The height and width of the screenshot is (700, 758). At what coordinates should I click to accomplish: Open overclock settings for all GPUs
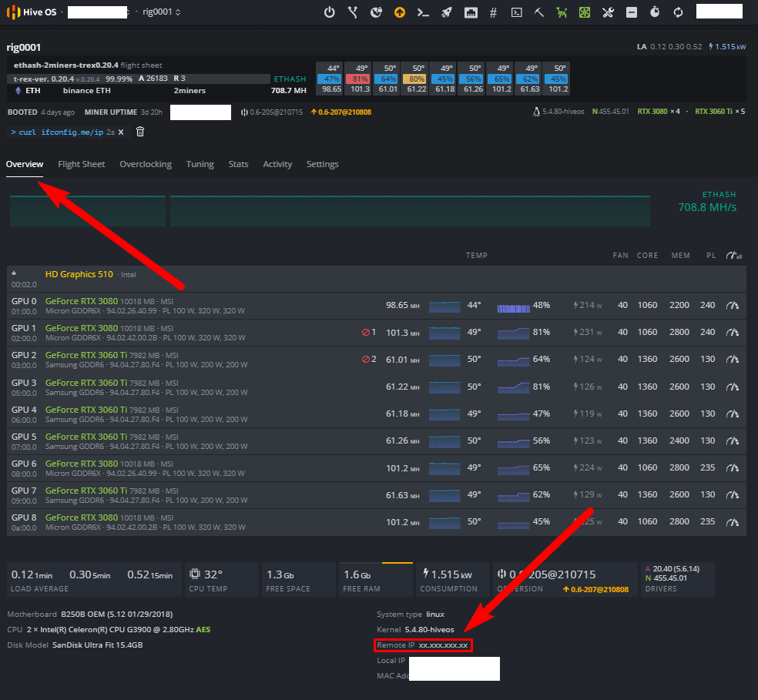click(733, 256)
